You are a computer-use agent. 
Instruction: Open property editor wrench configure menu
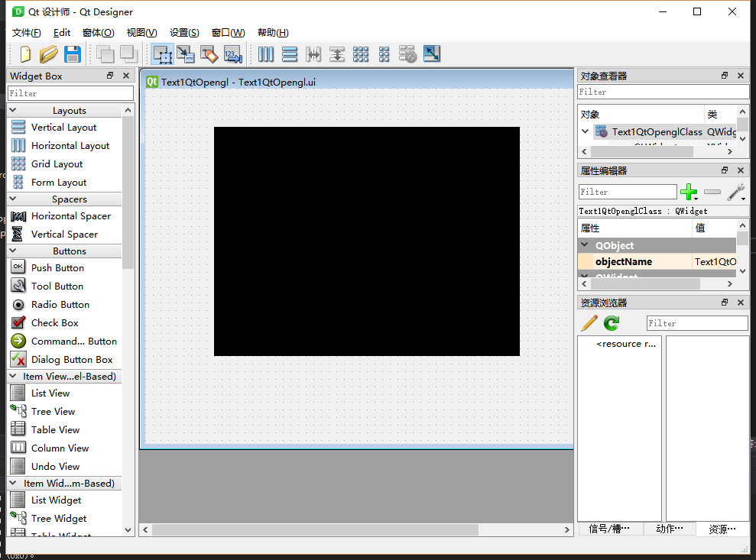point(736,192)
